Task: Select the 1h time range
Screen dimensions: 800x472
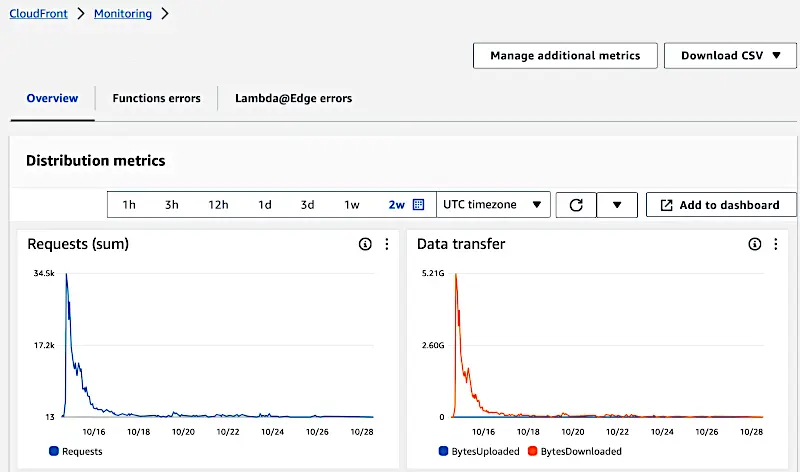Action: pos(129,205)
